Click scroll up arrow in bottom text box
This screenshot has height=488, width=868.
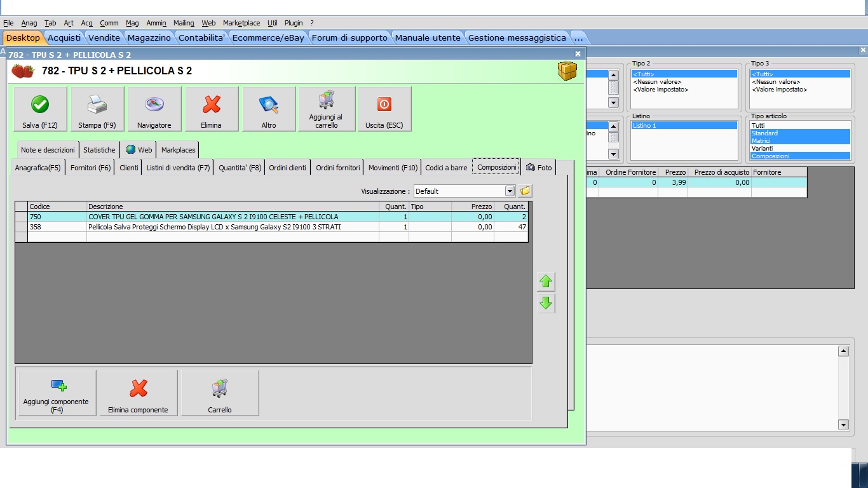pos(843,351)
